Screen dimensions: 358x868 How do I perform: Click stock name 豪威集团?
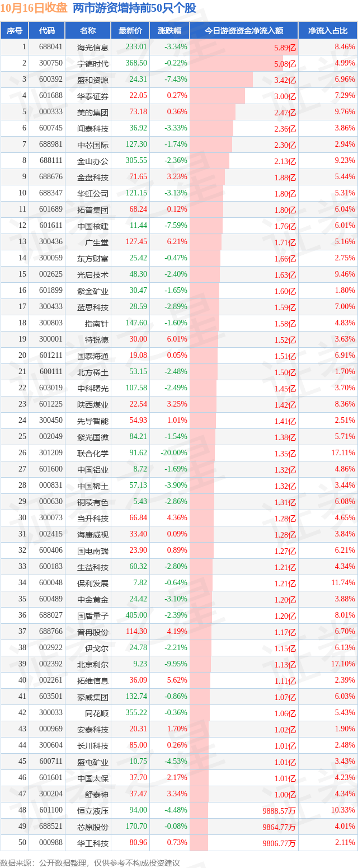pyautogui.click(x=93, y=697)
